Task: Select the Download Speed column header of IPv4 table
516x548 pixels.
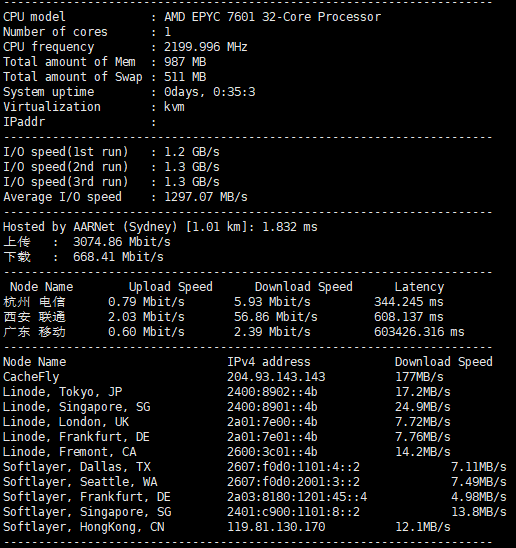Action: (x=444, y=362)
